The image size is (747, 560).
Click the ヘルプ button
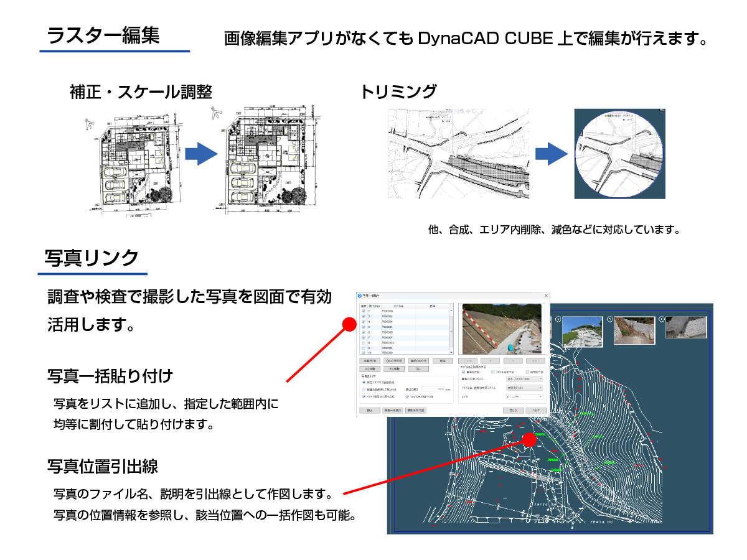pyautogui.click(x=535, y=411)
